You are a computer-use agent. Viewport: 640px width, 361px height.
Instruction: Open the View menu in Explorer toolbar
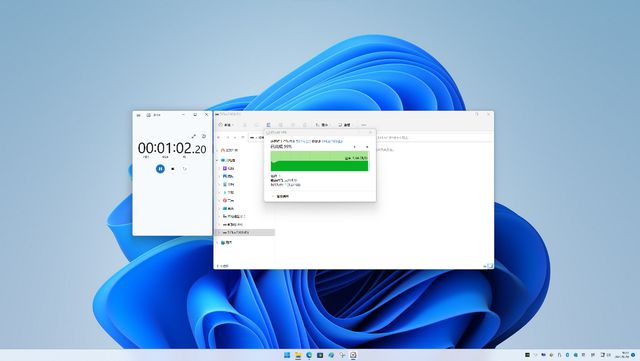pyautogui.click(x=344, y=125)
